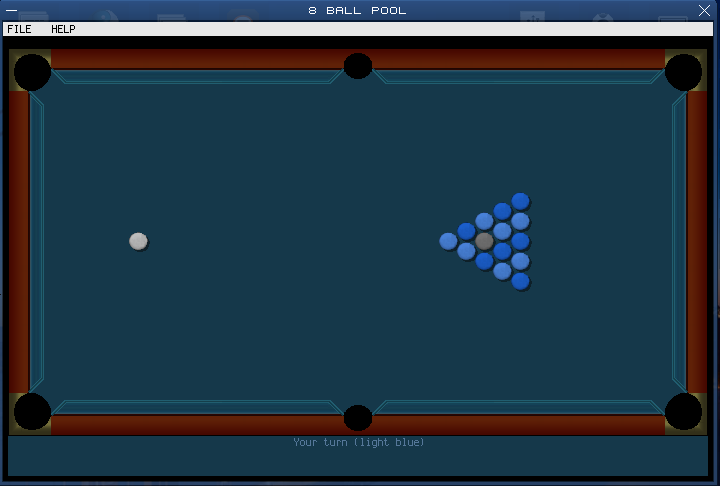Screen dimensions: 720x486
Task: Open the FILE menu
Action: pos(19,29)
